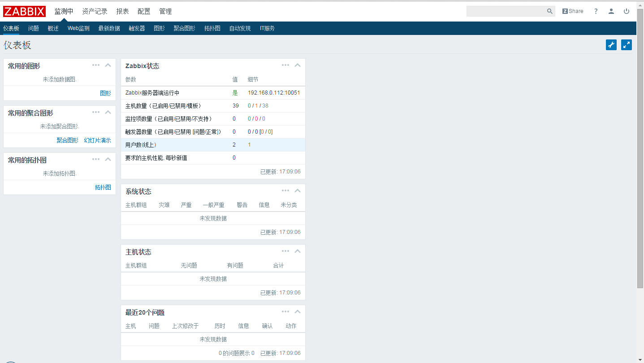Collapse the 常用的聚合图形 widget
Viewport: 644px width, 363px height.
(108, 112)
